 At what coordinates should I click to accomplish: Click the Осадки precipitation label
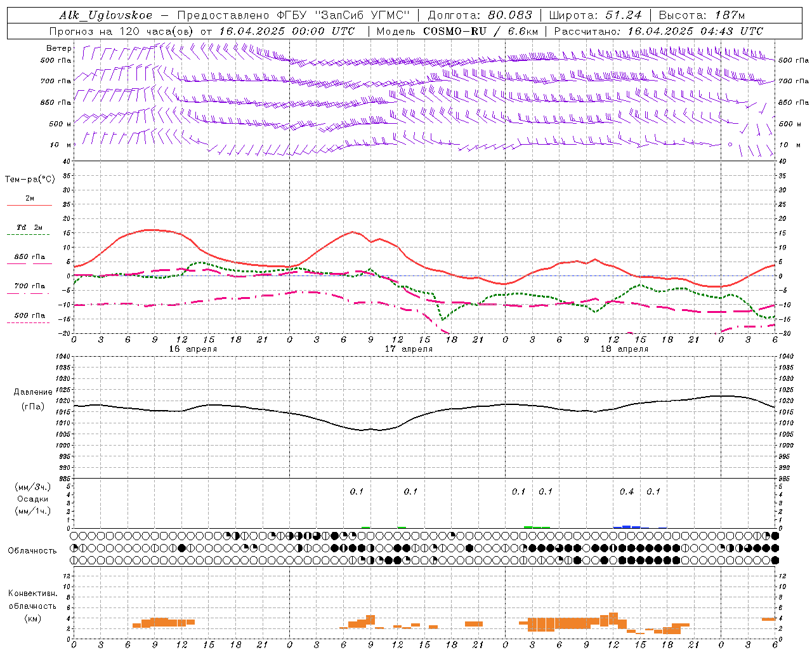tap(32, 499)
